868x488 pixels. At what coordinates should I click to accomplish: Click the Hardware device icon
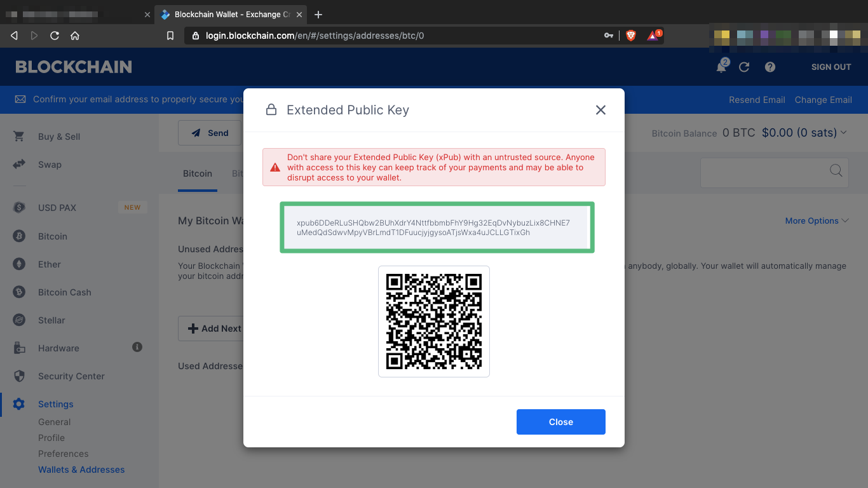pyautogui.click(x=19, y=348)
